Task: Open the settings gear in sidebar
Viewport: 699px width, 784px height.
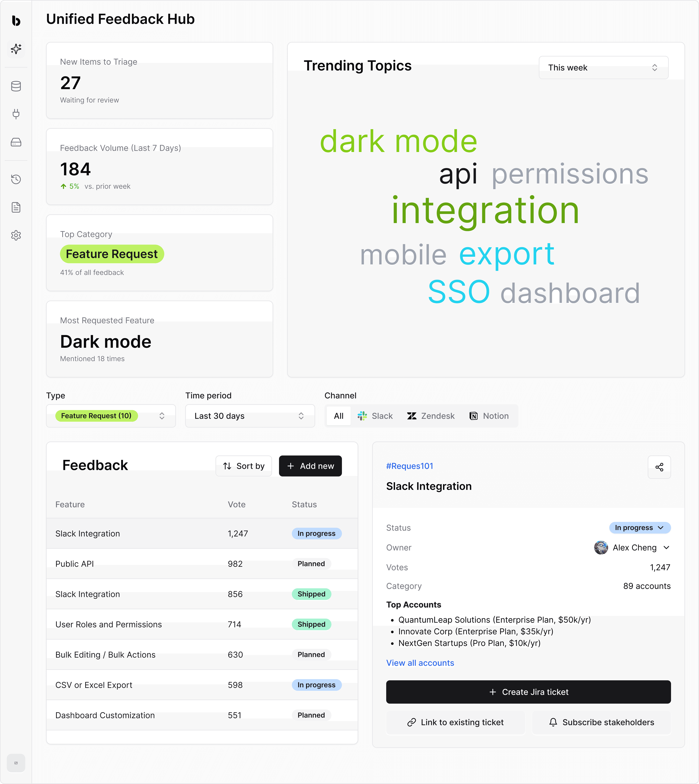Action: tap(16, 235)
